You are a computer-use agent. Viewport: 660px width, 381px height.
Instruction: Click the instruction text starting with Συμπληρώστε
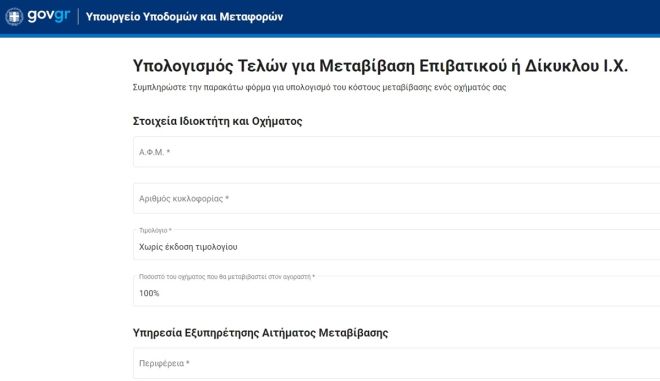point(319,87)
